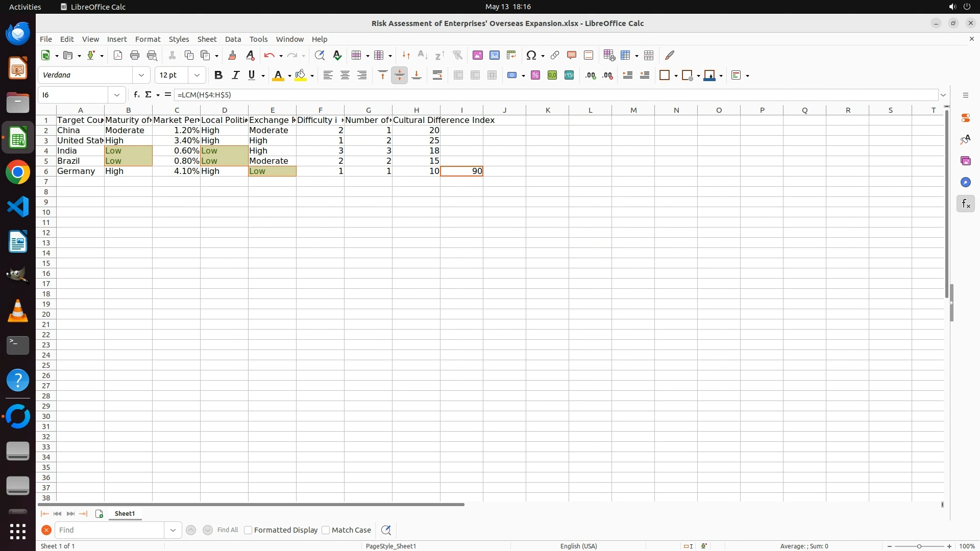Open the Sheet menu
The width and height of the screenshot is (980, 551).
click(207, 39)
